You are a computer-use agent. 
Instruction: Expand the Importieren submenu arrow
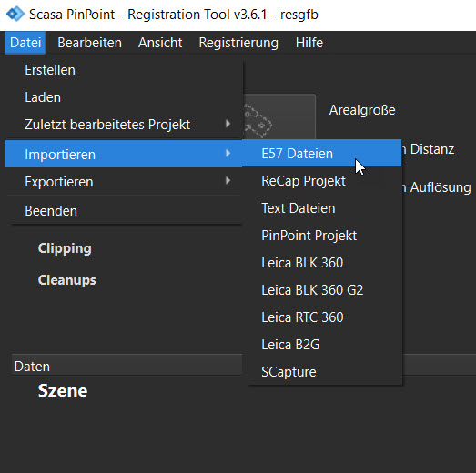click(228, 154)
